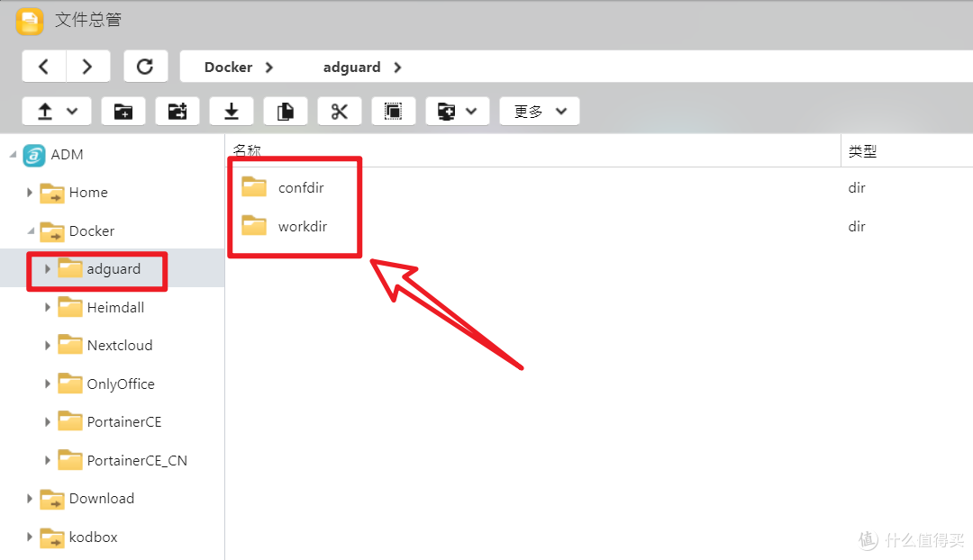Open the Download folder in sidebar
The image size is (973, 560).
[101, 499]
